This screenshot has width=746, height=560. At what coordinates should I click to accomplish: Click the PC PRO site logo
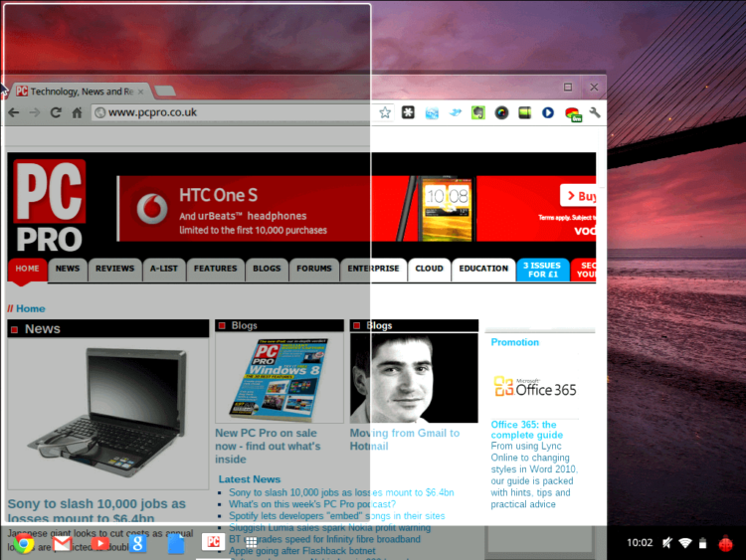[50, 206]
